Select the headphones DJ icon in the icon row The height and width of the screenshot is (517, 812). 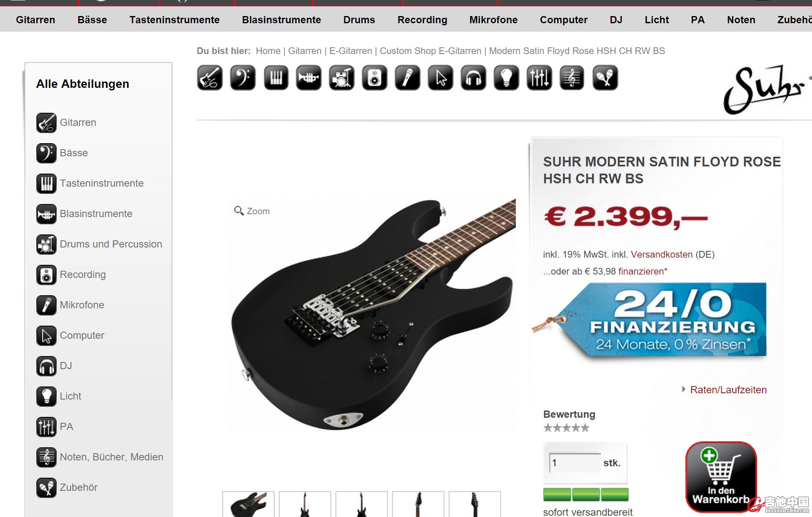[474, 78]
